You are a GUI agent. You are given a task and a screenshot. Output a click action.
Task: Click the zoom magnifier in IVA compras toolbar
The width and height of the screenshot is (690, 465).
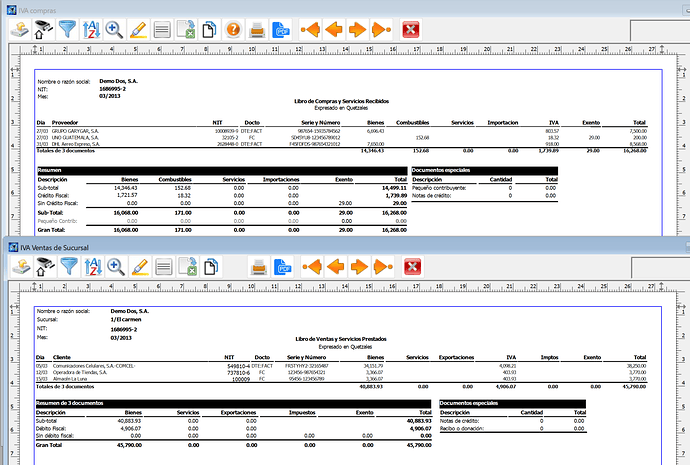114,30
